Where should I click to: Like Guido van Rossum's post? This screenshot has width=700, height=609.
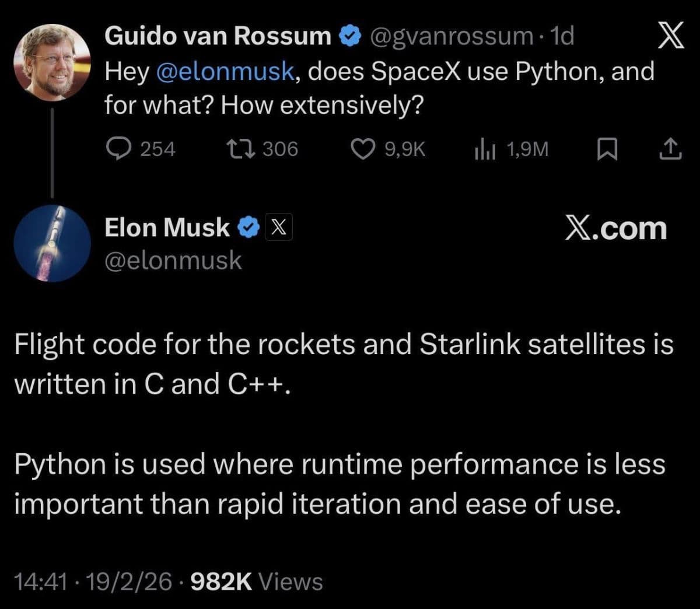(363, 149)
